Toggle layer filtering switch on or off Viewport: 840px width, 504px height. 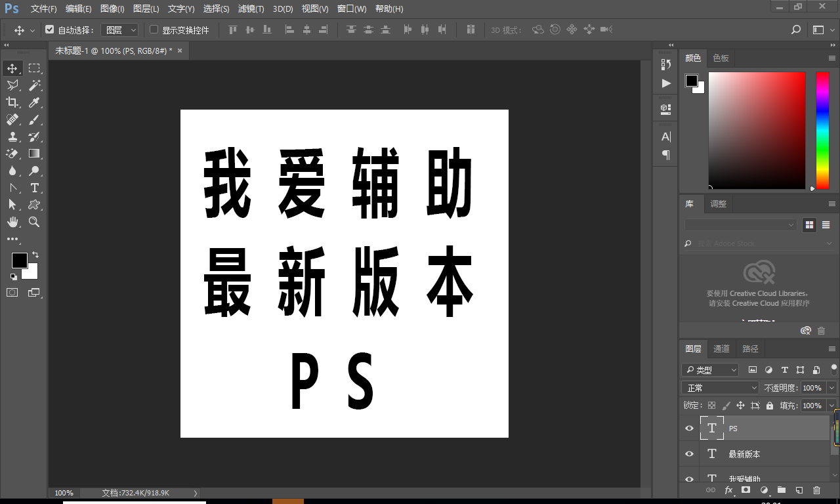834,369
